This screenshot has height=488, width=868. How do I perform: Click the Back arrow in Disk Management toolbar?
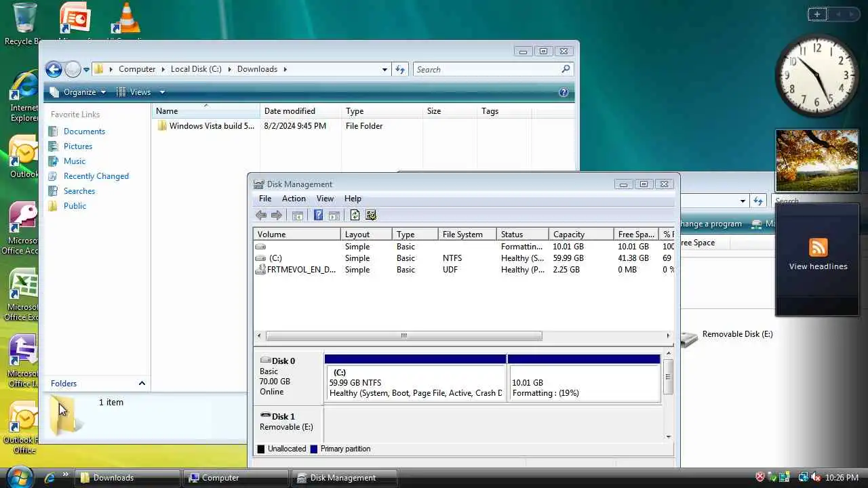click(261, 216)
